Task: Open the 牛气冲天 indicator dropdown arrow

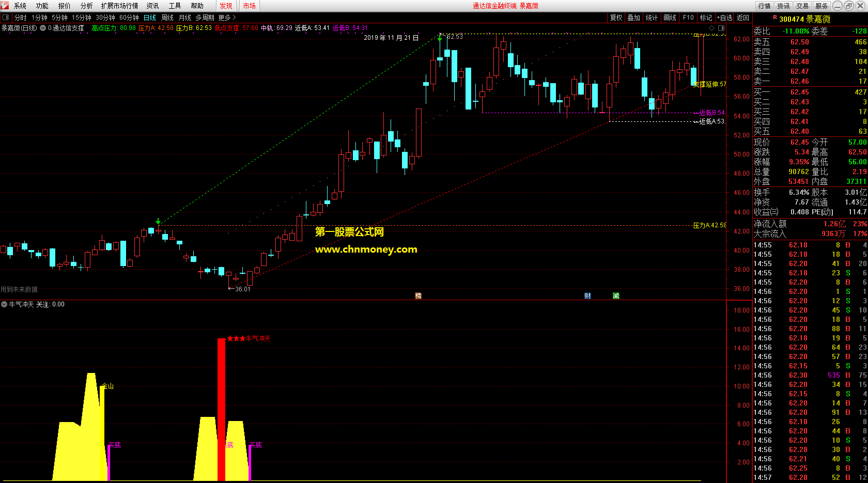Action: pos(4,304)
